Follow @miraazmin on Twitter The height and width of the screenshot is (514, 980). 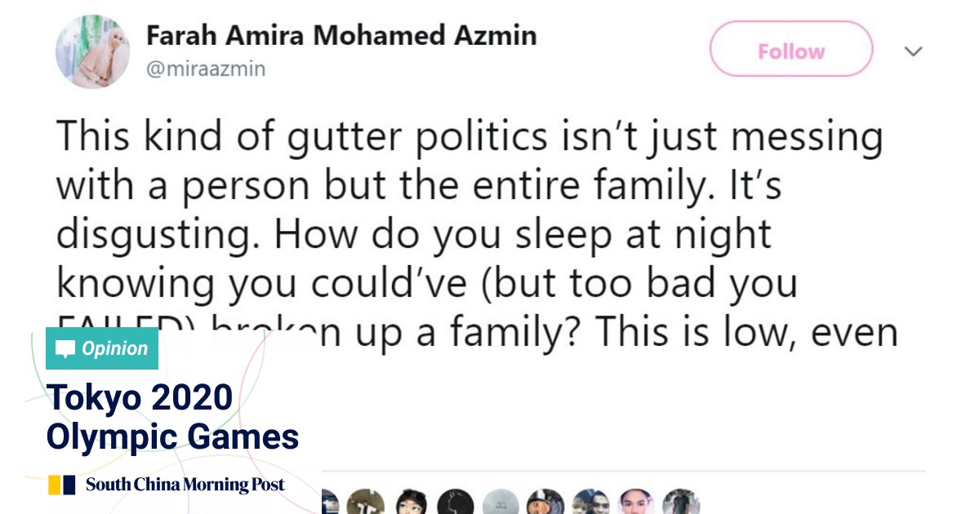tap(790, 49)
